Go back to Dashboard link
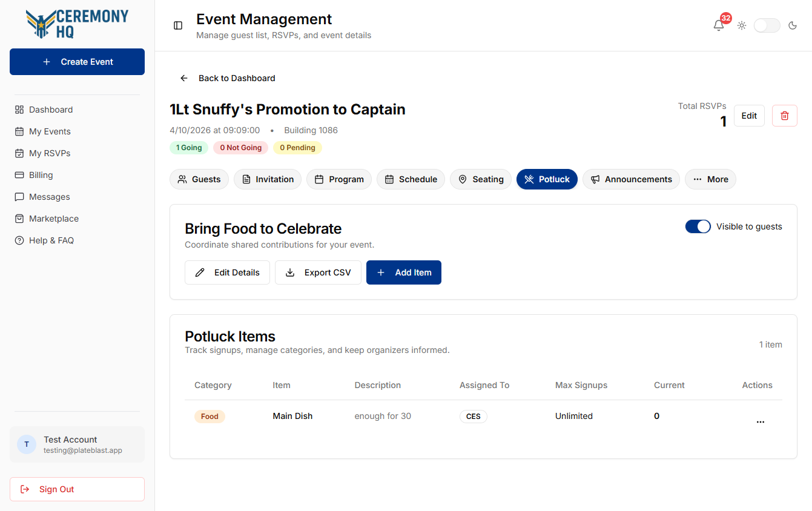The image size is (812, 511). point(228,78)
